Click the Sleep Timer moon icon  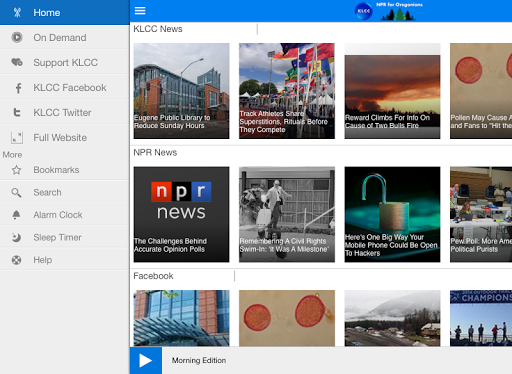pyautogui.click(x=16, y=238)
